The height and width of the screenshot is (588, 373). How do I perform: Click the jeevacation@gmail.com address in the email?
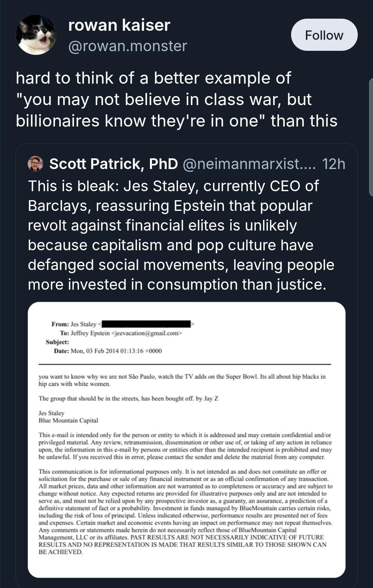click(x=146, y=333)
